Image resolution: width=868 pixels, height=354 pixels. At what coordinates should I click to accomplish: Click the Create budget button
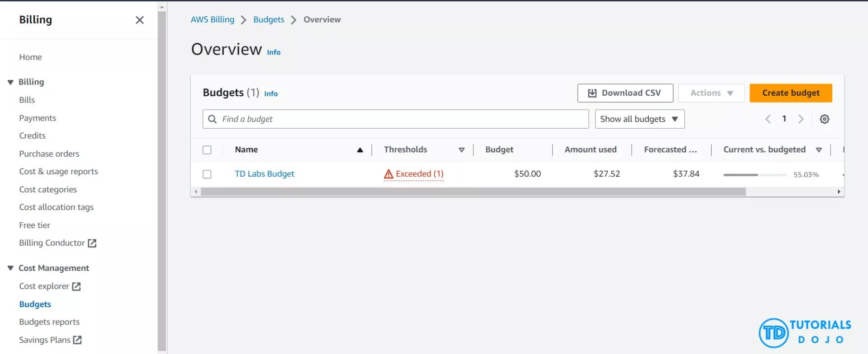(x=791, y=93)
